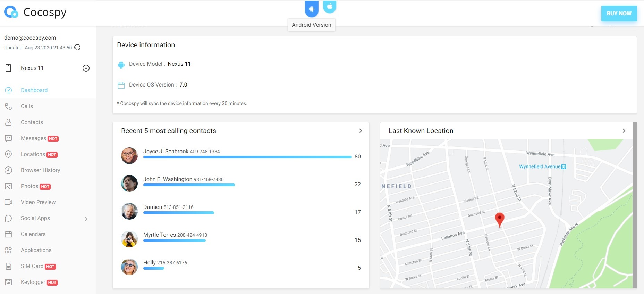This screenshot has width=644, height=294.
Task: Click the Keylogger keyboard icon
Action: pos(8,282)
